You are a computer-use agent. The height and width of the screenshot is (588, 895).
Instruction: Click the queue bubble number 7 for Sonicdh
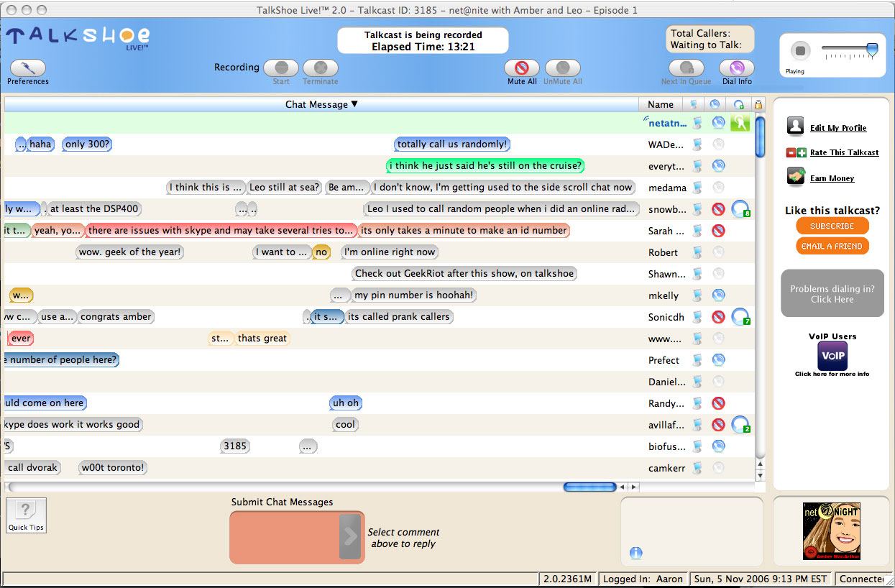click(740, 317)
